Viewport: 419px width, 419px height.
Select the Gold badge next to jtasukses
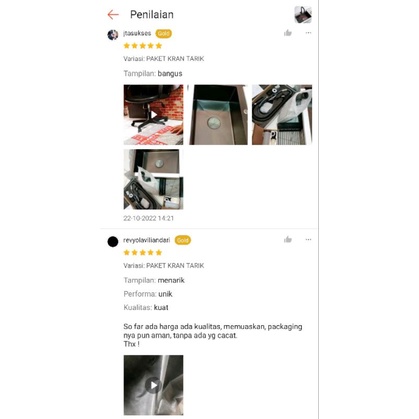163,34
